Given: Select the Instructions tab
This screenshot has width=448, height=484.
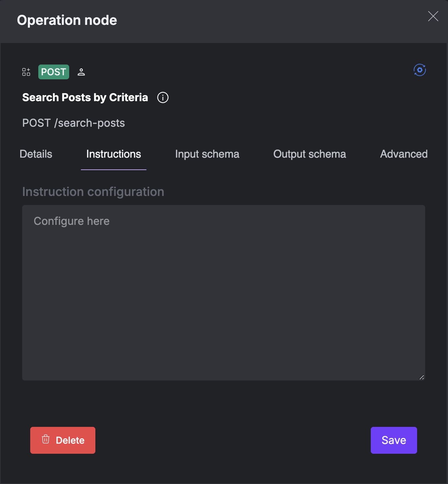Looking at the screenshot, I should (114, 154).
